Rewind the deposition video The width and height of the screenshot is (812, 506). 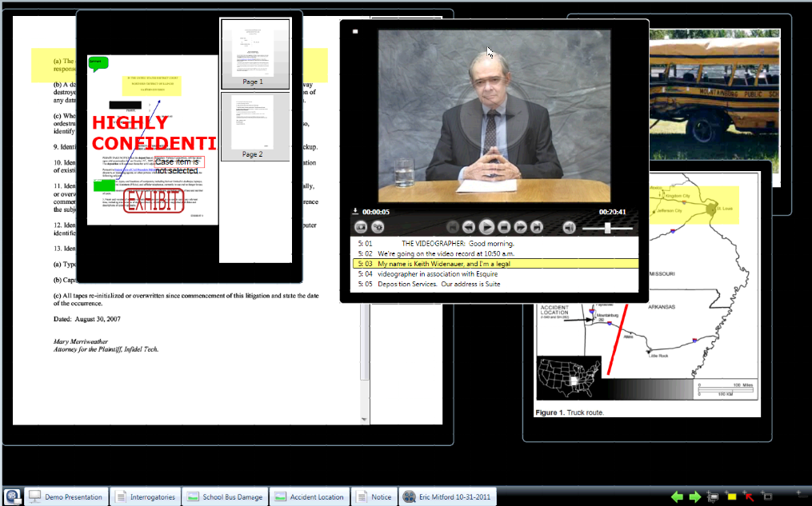469,226
